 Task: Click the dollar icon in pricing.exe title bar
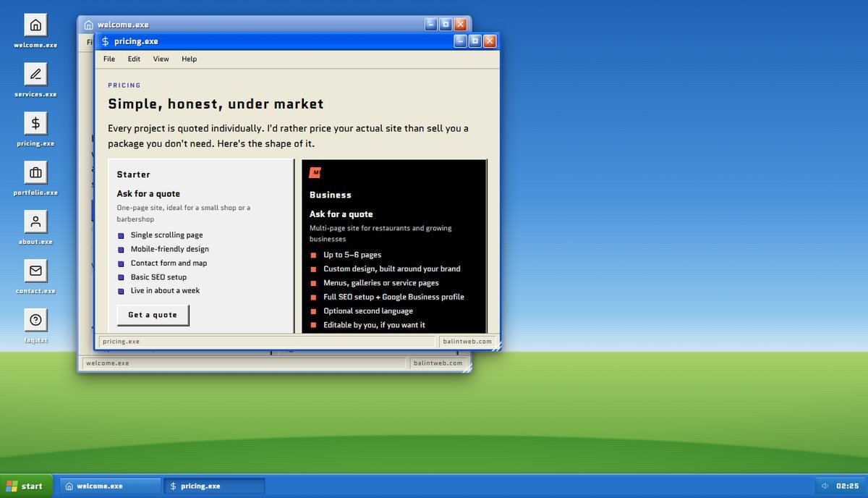click(x=105, y=41)
